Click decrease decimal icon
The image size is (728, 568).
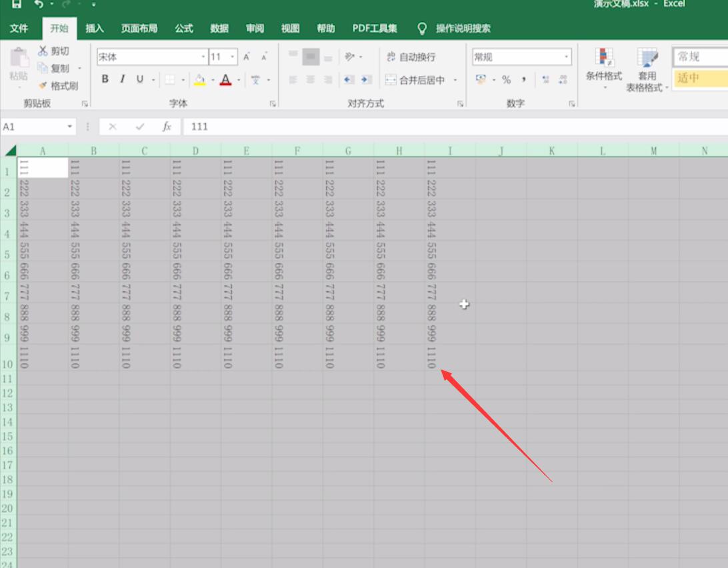tap(563, 79)
